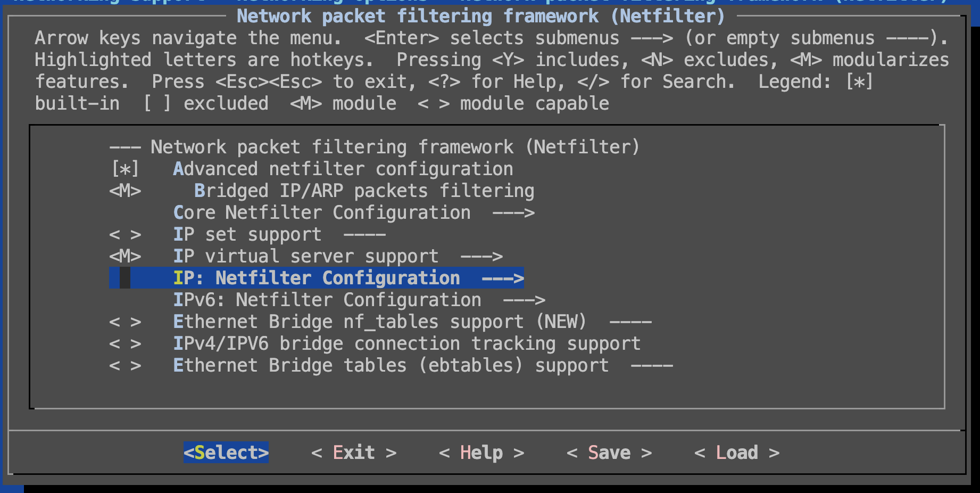Toggle Ethernet Bridge tables (ebtables) box
Viewport: 980px width, 493px height.
click(x=125, y=366)
